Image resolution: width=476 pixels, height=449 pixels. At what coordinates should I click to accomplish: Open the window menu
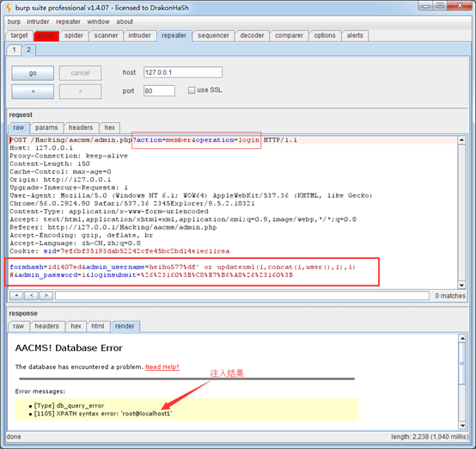(98, 22)
